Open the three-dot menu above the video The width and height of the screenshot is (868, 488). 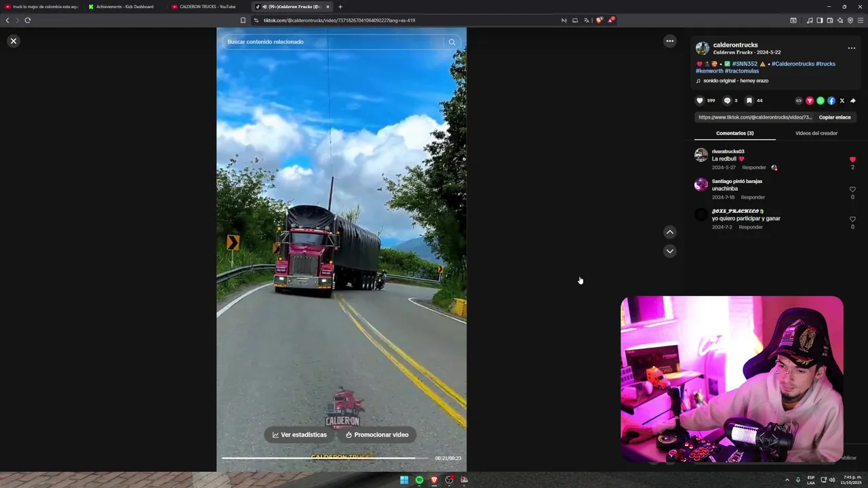pyautogui.click(x=670, y=41)
